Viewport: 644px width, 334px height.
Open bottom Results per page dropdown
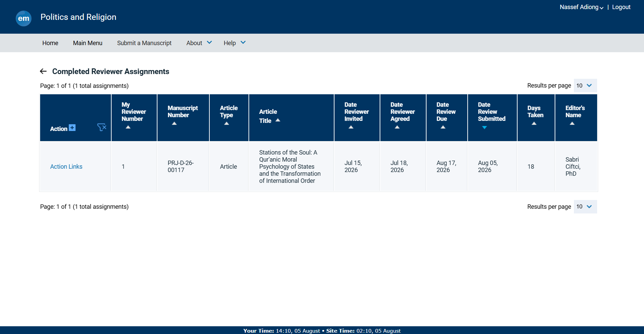[585, 207]
